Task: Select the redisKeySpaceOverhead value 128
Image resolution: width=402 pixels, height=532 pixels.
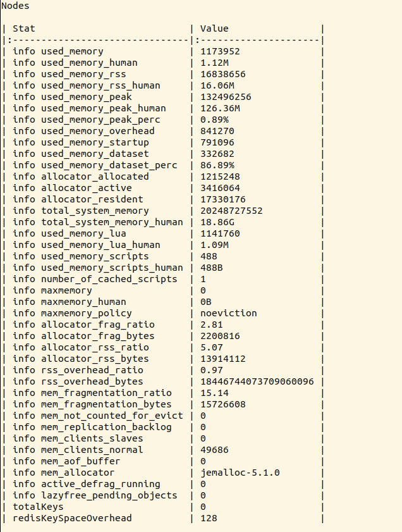Action: coord(209,518)
